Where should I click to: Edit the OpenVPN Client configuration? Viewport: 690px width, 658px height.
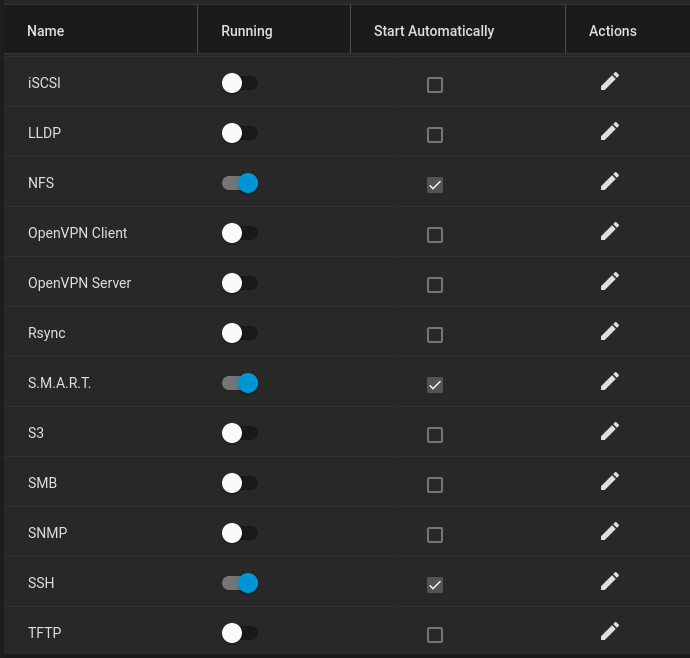[609, 232]
